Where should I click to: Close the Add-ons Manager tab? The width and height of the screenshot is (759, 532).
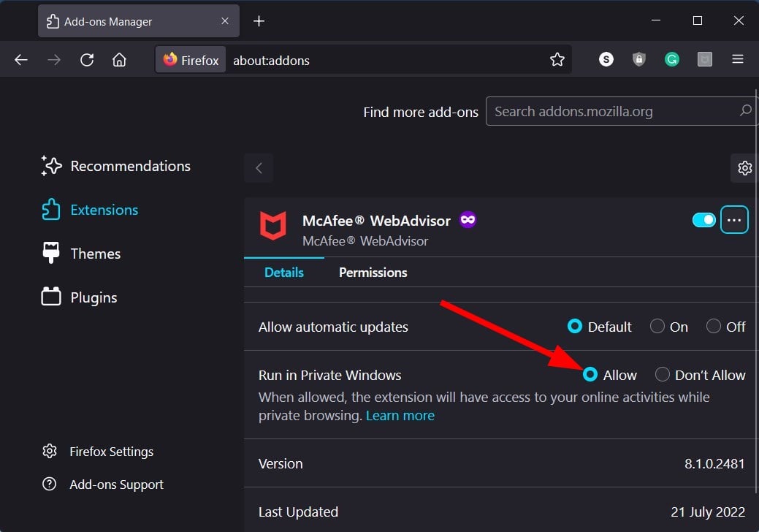(x=224, y=20)
